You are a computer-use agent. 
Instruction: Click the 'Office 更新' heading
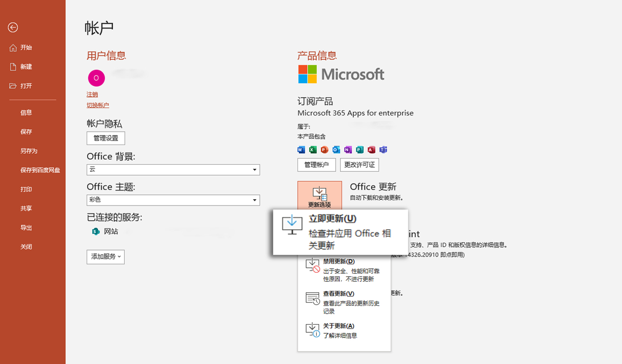373,186
